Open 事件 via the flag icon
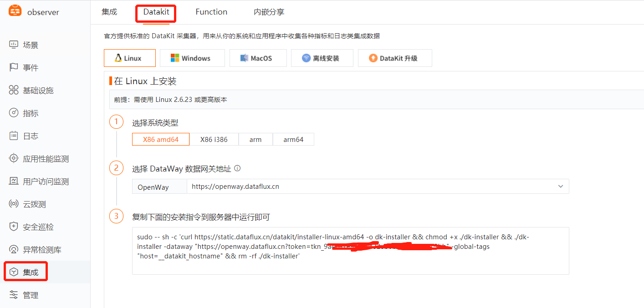Image resolution: width=644 pixels, height=308 pixels. 14,67
